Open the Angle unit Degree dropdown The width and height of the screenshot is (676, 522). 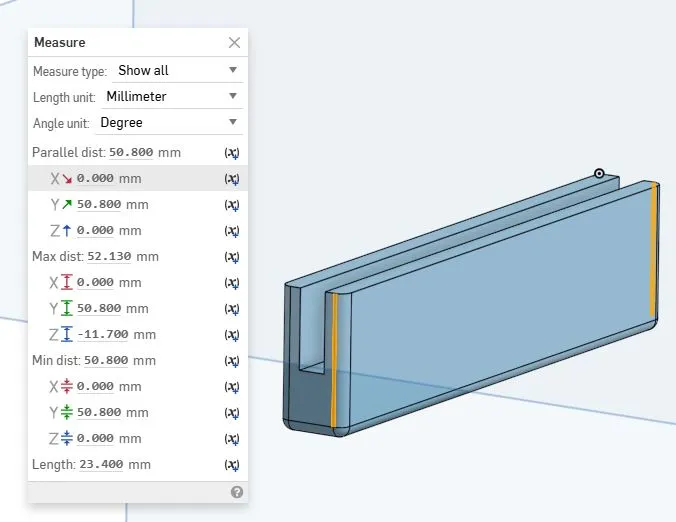pos(169,123)
